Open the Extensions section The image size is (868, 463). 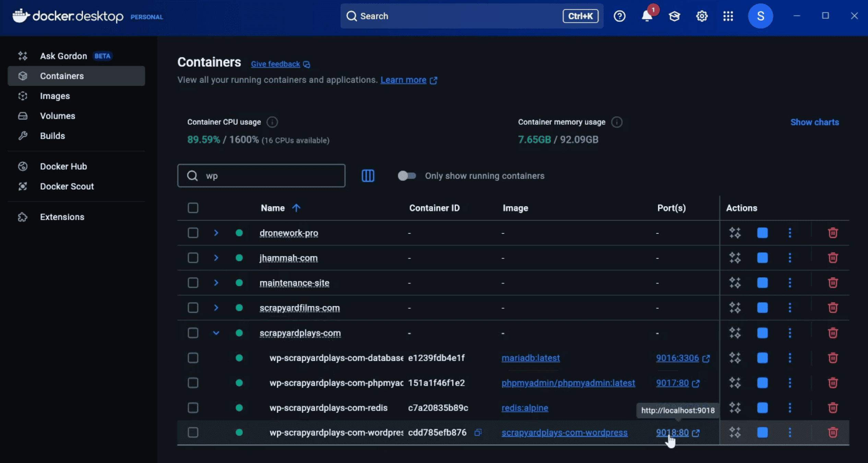62,217
